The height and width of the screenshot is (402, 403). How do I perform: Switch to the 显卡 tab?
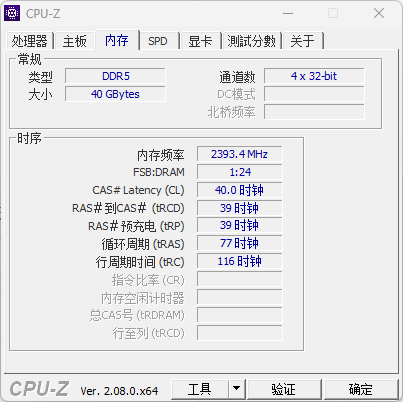click(200, 41)
